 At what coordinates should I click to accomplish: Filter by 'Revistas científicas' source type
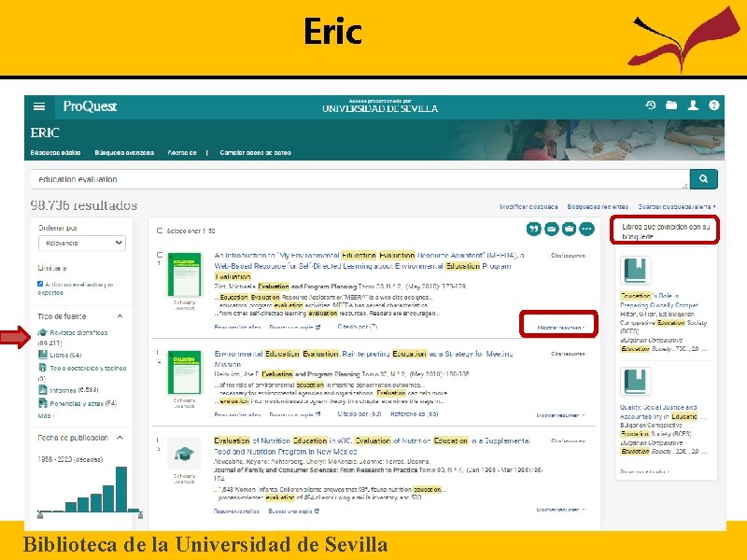(78, 332)
